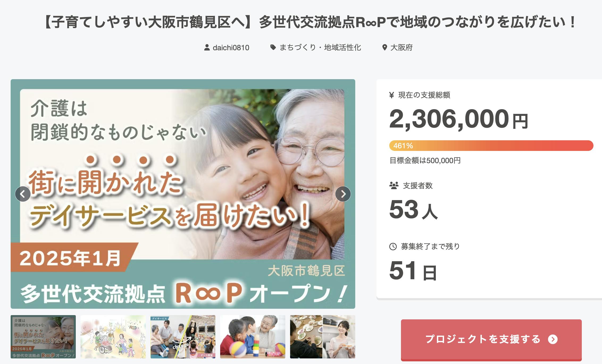Show previous slide with left carousel arrow
This screenshot has width=602, height=364.
click(23, 194)
